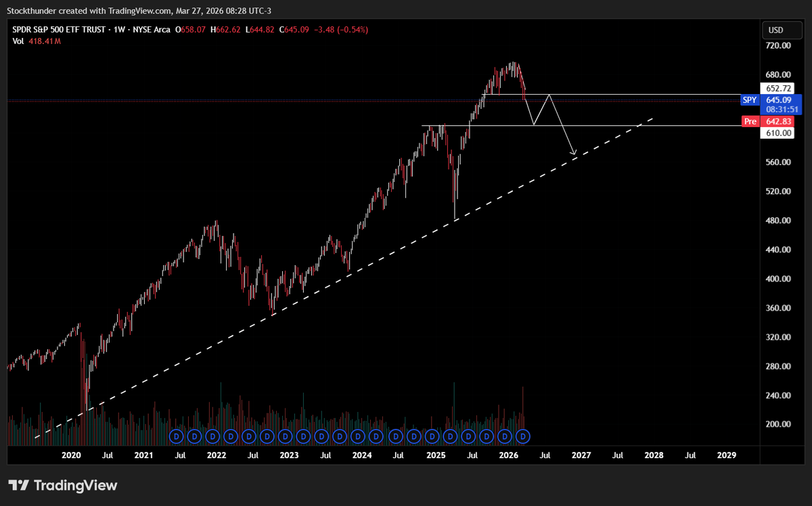The height and width of the screenshot is (506, 812).
Task: Click the 2021 time axis label
Action: tap(143, 456)
